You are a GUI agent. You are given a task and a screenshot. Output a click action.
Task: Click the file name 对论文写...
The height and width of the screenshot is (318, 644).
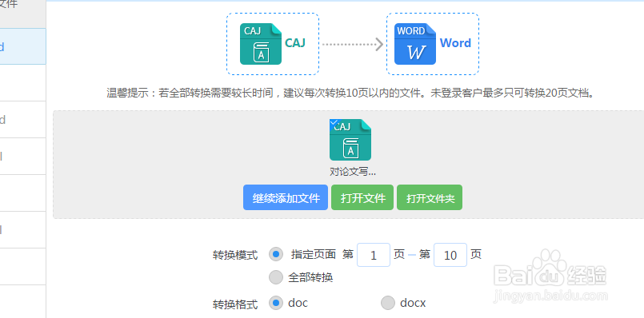[353, 172]
